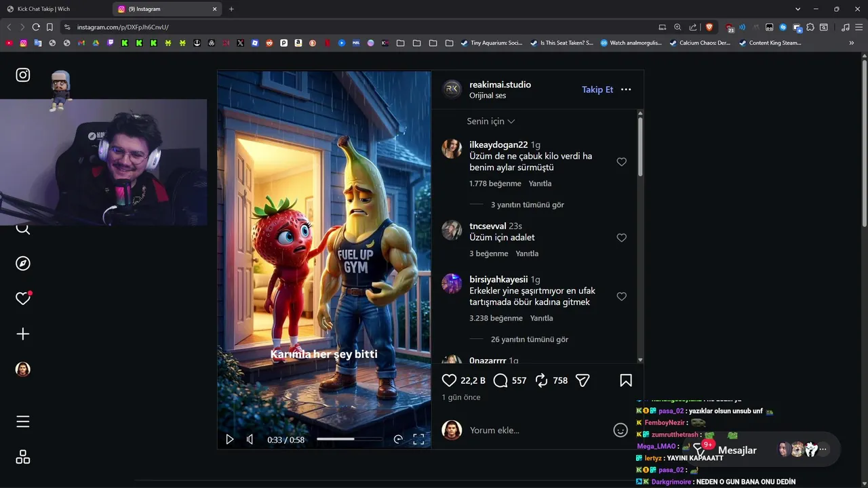Screen dimensions: 868x488
Task: Open notifications heart icon in the sidebar
Action: (23, 298)
